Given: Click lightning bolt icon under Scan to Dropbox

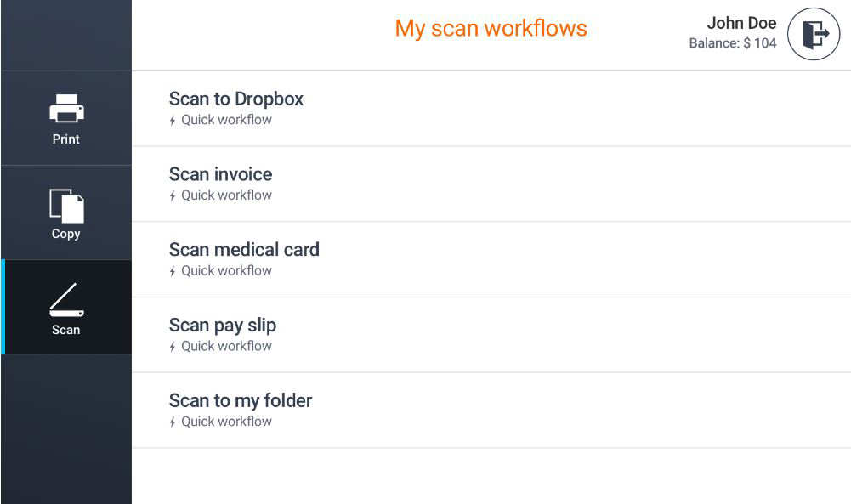Looking at the screenshot, I should click(173, 121).
